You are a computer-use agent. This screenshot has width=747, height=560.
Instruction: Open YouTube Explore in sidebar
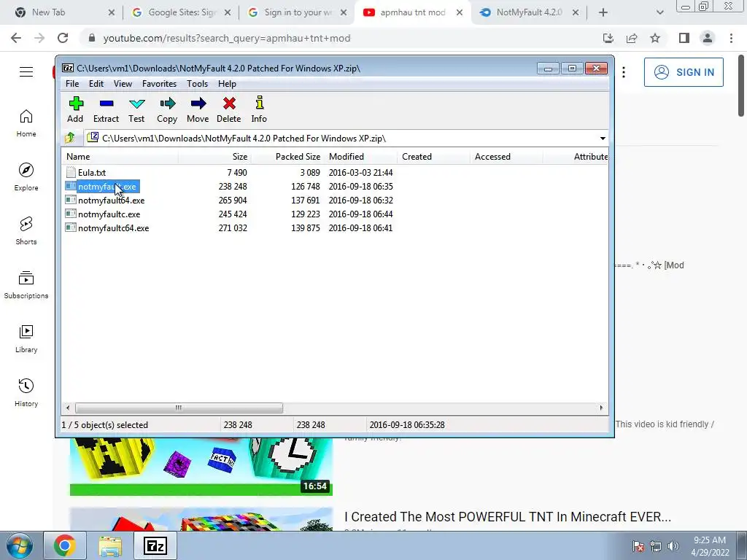(x=26, y=176)
